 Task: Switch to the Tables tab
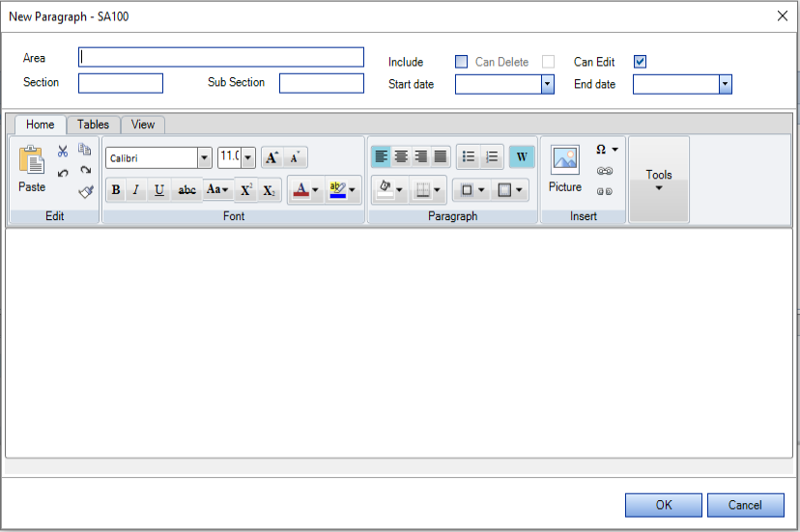[94, 125]
